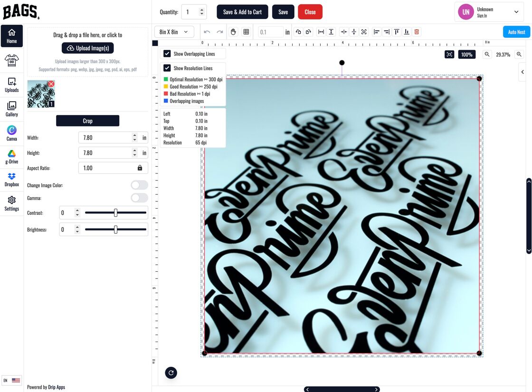Select the hand pan tool
The width and height of the screenshot is (532, 392).
[x=233, y=32]
